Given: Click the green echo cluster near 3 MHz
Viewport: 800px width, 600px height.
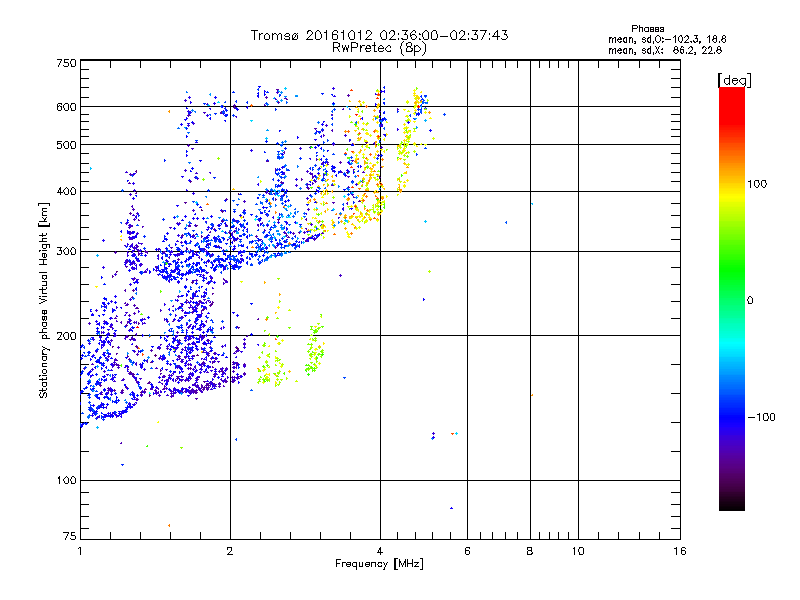Looking at the screenshot, I should (x=313, y=350).
